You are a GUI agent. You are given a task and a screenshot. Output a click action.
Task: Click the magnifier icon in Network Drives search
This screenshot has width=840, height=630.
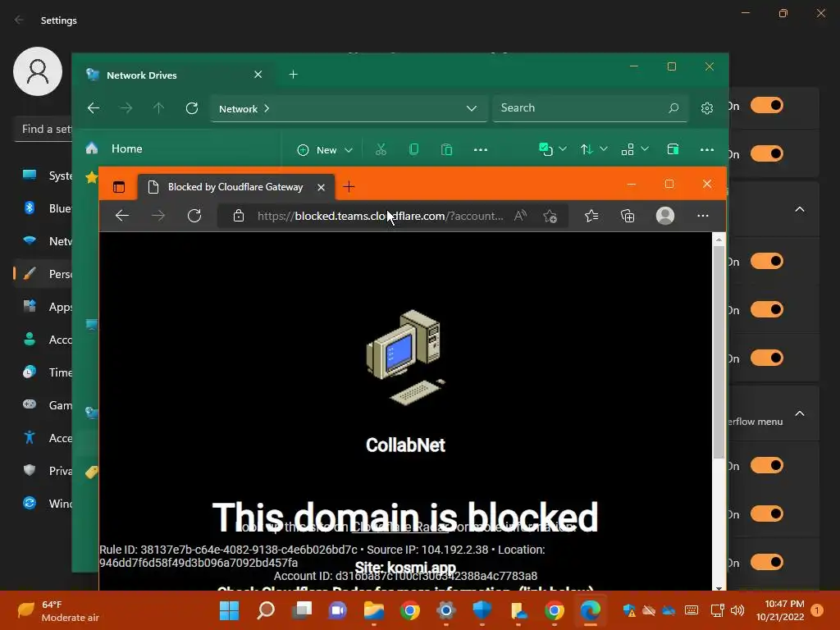point(673,107)
